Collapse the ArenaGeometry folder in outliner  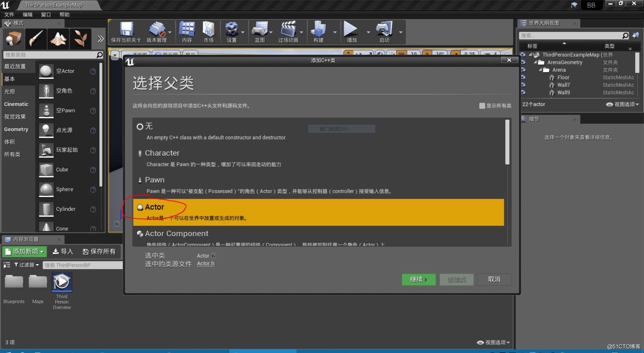535,62
